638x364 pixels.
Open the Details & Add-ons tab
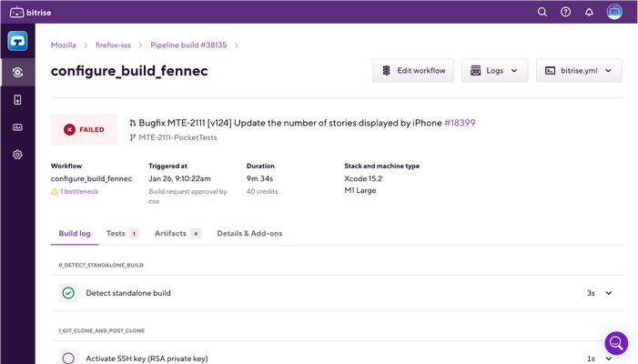click(x=249, y=234)
